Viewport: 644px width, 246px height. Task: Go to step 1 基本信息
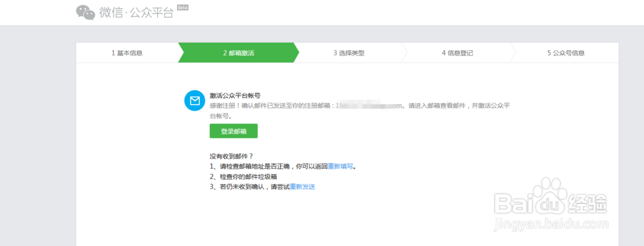click(x=127, y=53)
